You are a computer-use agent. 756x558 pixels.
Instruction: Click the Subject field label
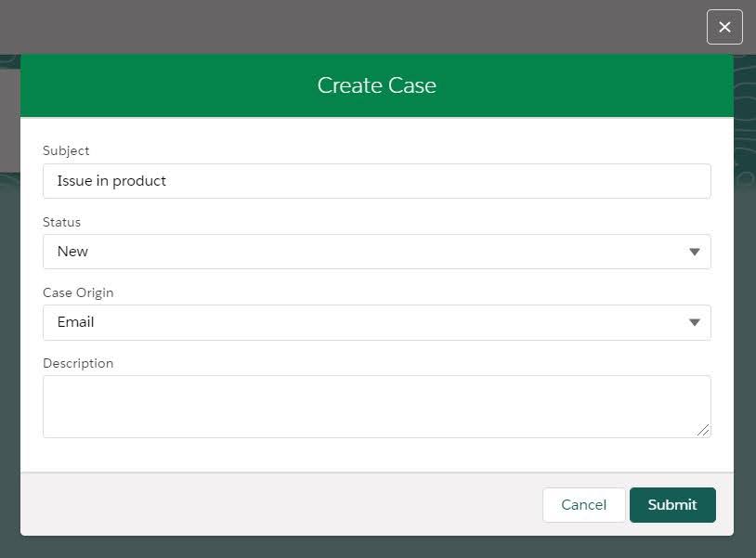[66, 150]
